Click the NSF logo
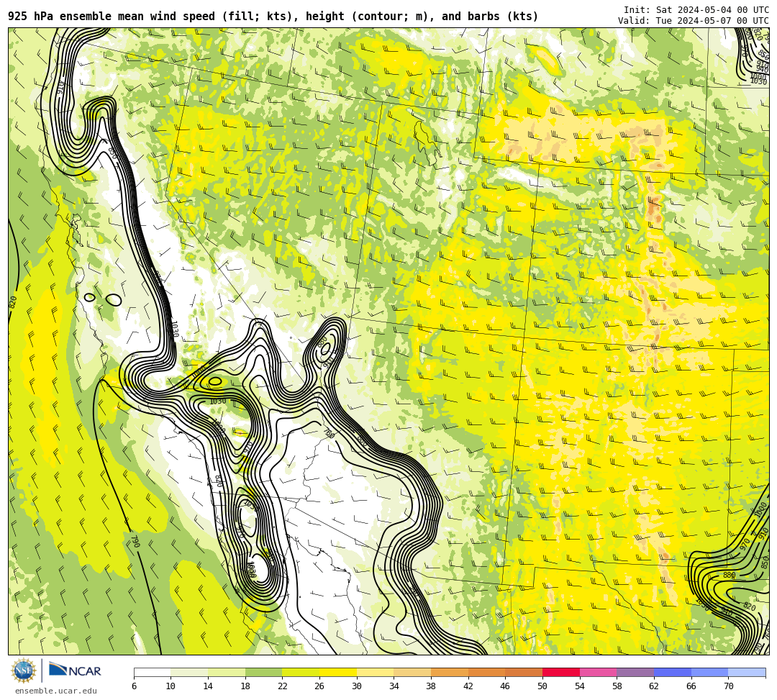This screenshot has width=777, height=700. [x=24, y=671]
